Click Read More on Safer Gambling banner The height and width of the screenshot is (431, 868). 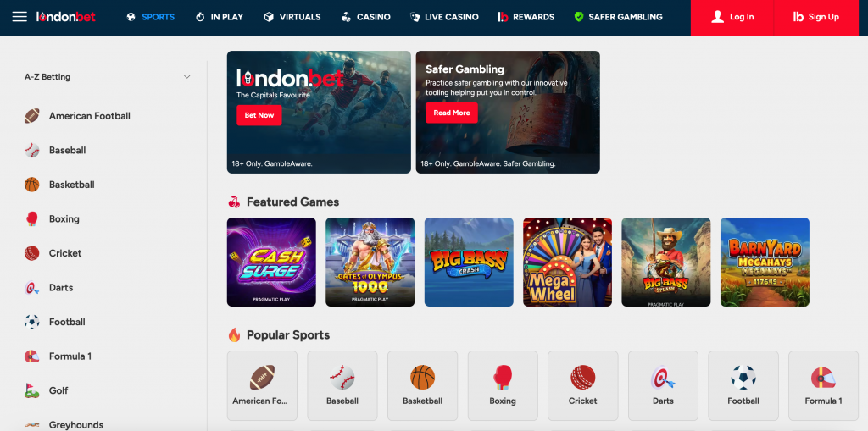[x=452, y=113]
